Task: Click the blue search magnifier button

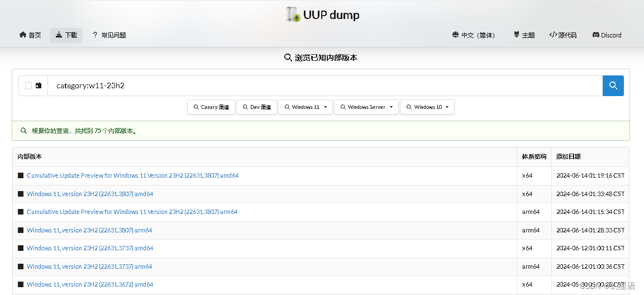Action: pos(613,86)
